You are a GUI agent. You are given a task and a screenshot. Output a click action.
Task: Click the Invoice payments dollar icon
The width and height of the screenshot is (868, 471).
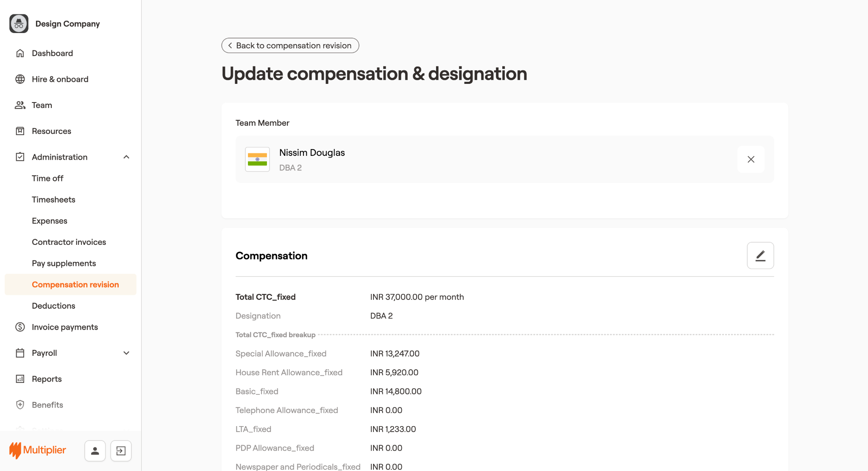coord(20,327)
